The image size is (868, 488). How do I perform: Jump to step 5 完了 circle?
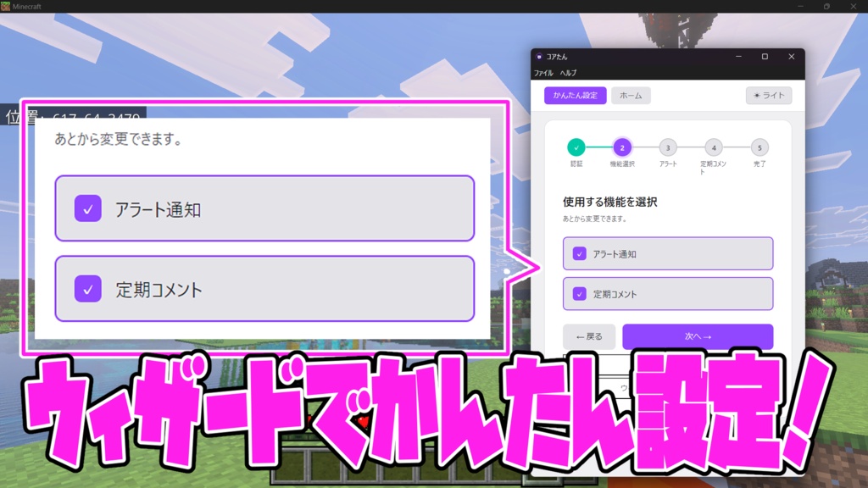[759, 147]
